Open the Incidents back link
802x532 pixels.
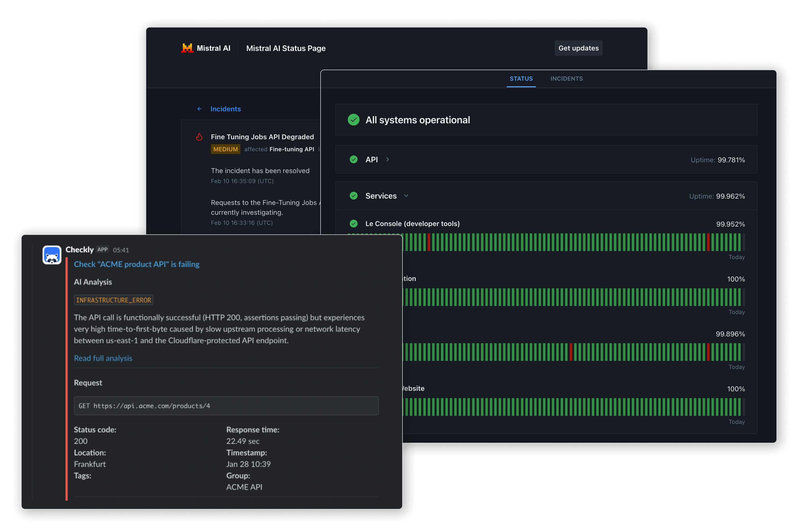pyautogui.click(x=225, y=109)
